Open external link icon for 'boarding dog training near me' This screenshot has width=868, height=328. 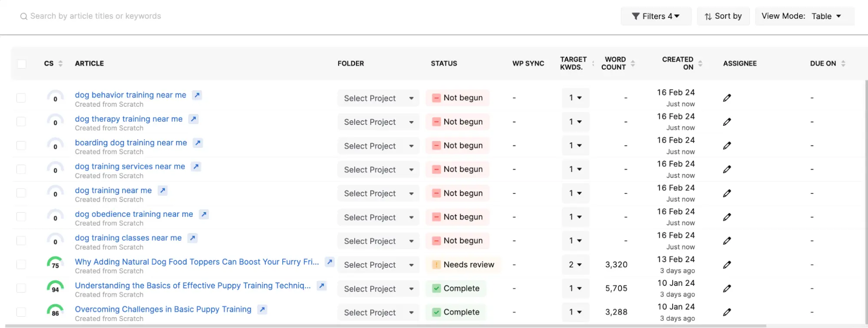pyautogui.click(x=198, y=143)
